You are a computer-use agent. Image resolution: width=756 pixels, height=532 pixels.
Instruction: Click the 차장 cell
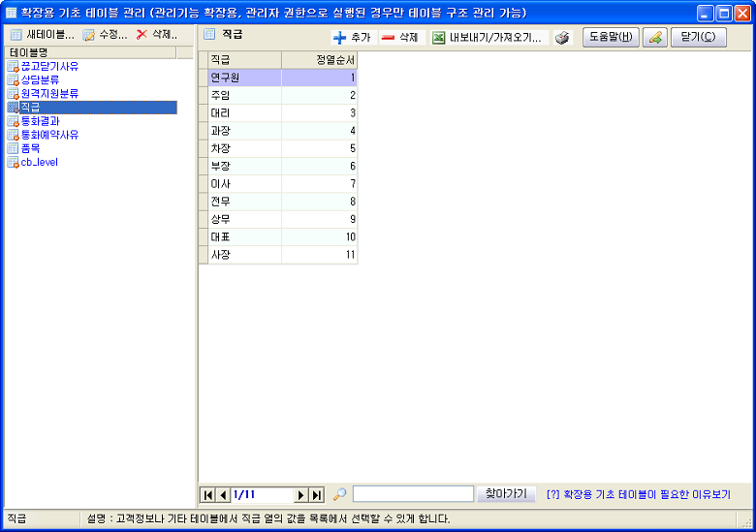(245, 148)
